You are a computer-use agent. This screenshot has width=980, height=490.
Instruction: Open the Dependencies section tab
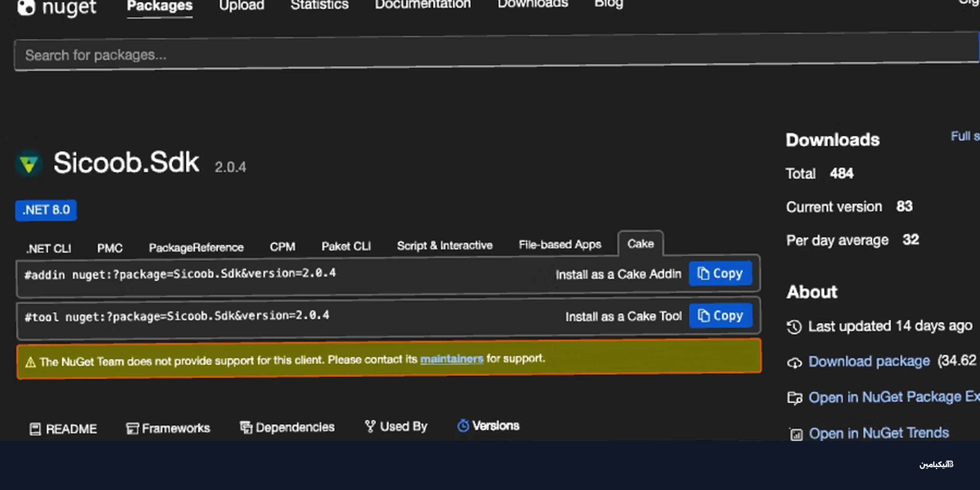[287, 427]
